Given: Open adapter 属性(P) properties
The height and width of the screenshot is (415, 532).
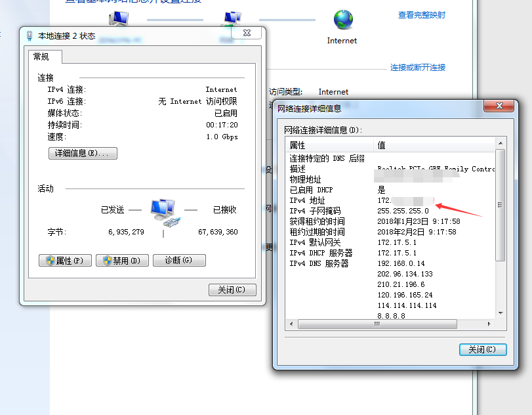Looking at the screenshot, I should pos(65,261).
